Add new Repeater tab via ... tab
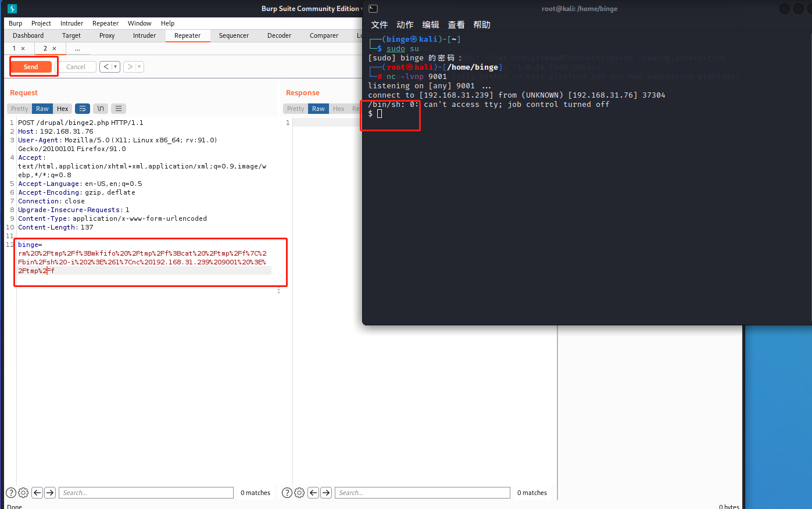This screenshot has height=509, width=812. (77, 49)
